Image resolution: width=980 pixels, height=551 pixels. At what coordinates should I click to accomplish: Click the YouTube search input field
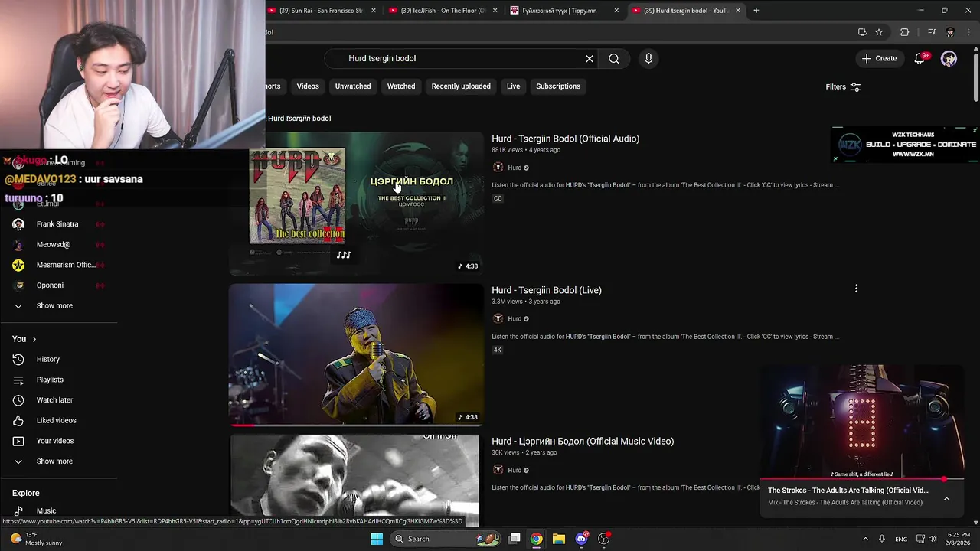(459, 59)
